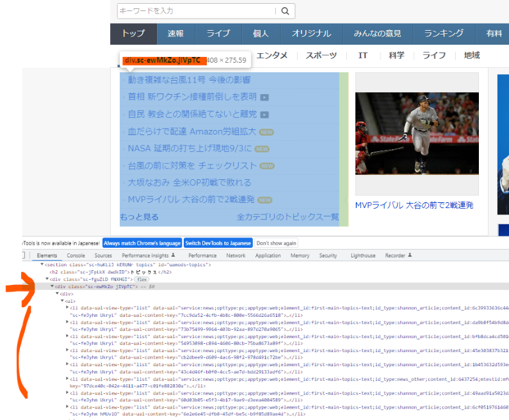
Task: Select the エンタメ category
Action: tap(272, 56)
